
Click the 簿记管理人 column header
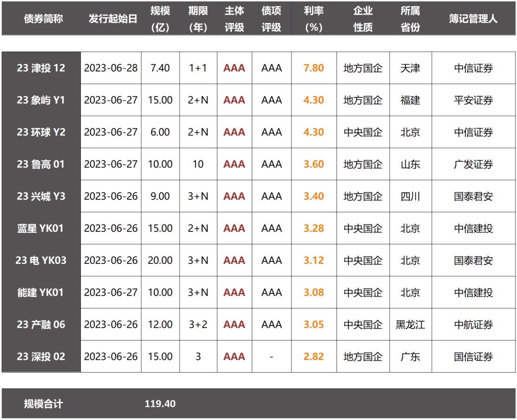[x=473, y=19]
